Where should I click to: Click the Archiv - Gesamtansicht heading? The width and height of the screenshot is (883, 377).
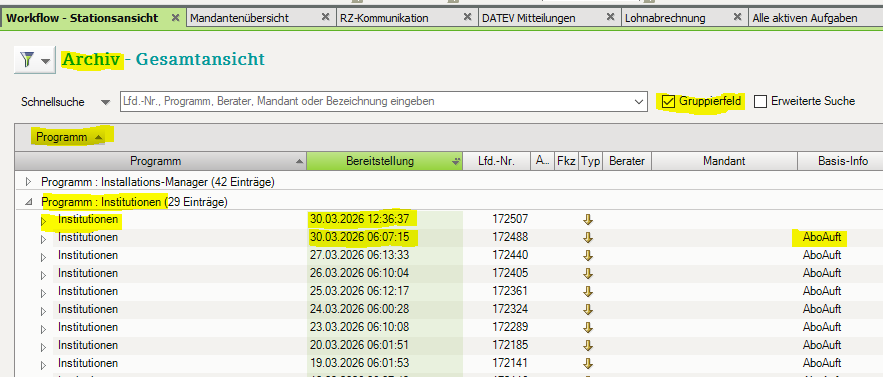point(163,59)
